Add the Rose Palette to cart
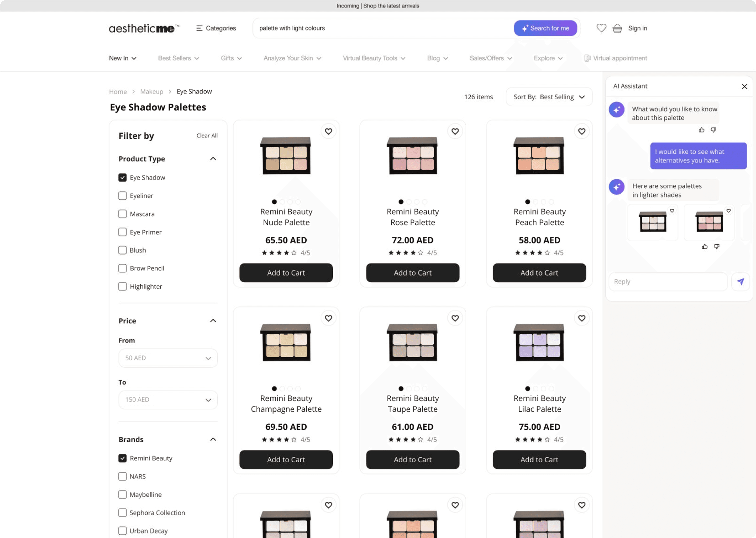 click(x=412, y=273)
